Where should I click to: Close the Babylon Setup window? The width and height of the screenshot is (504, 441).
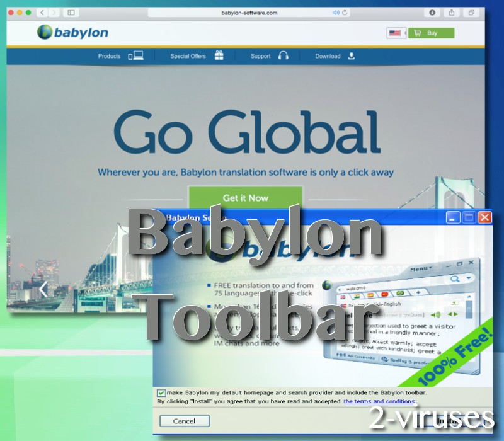pos(484,217)
